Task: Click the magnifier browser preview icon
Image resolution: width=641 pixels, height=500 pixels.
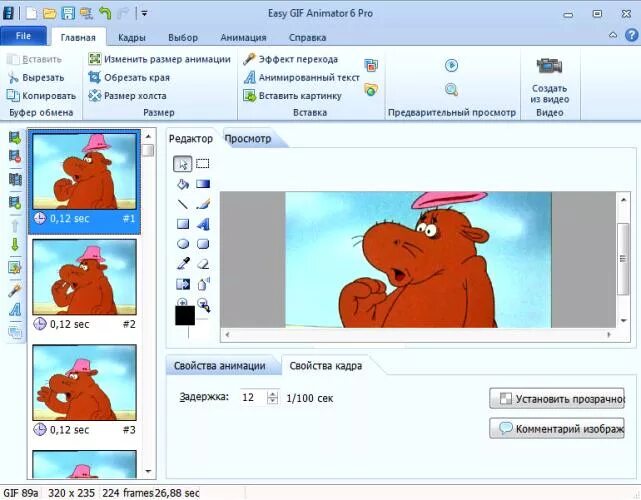Action: 451,89
